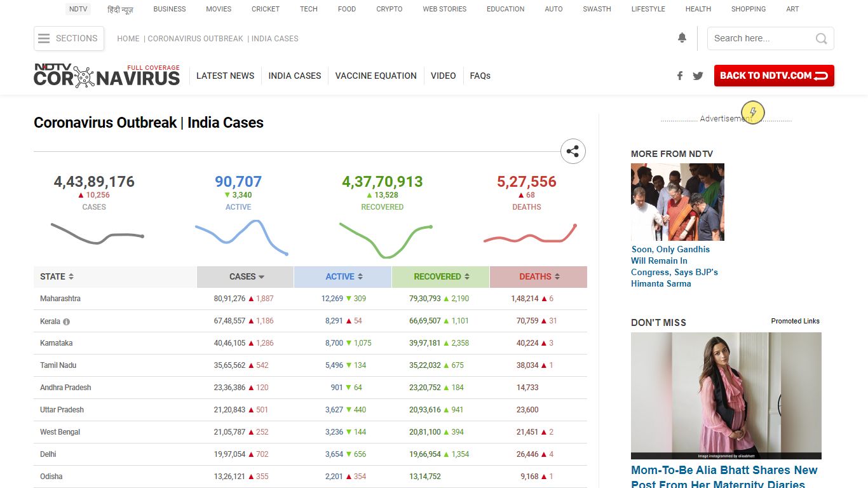Go to Business in top menu
868x488 pixels.
tap(170, 9)
